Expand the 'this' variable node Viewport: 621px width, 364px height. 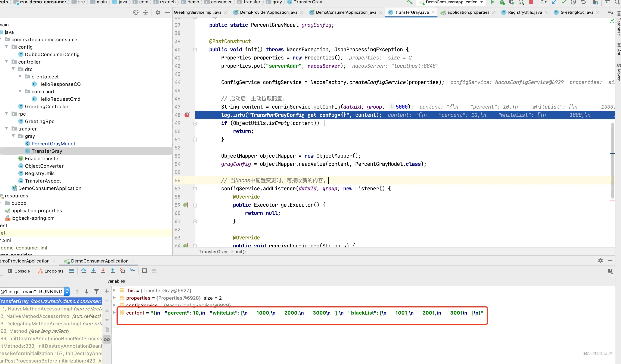point(114,290)
